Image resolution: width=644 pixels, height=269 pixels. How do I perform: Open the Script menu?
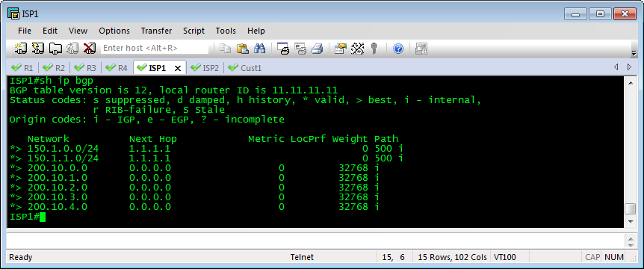coord(193,31)
